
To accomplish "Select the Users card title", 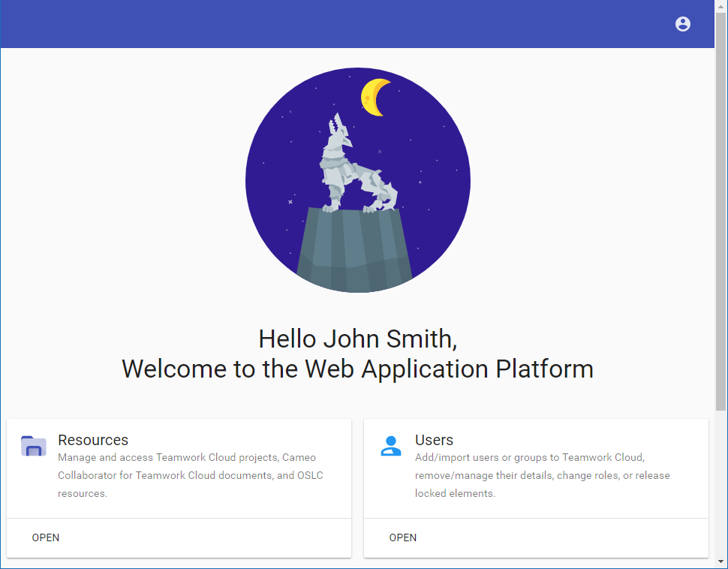I will click(x=434, y=440).
